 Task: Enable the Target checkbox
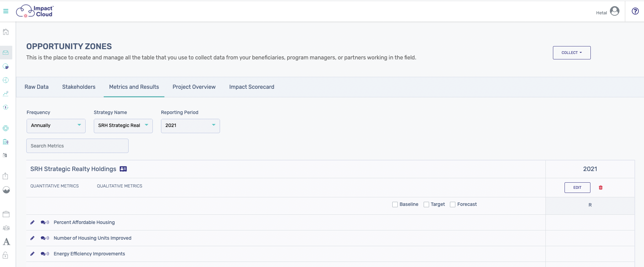point(426,205)
